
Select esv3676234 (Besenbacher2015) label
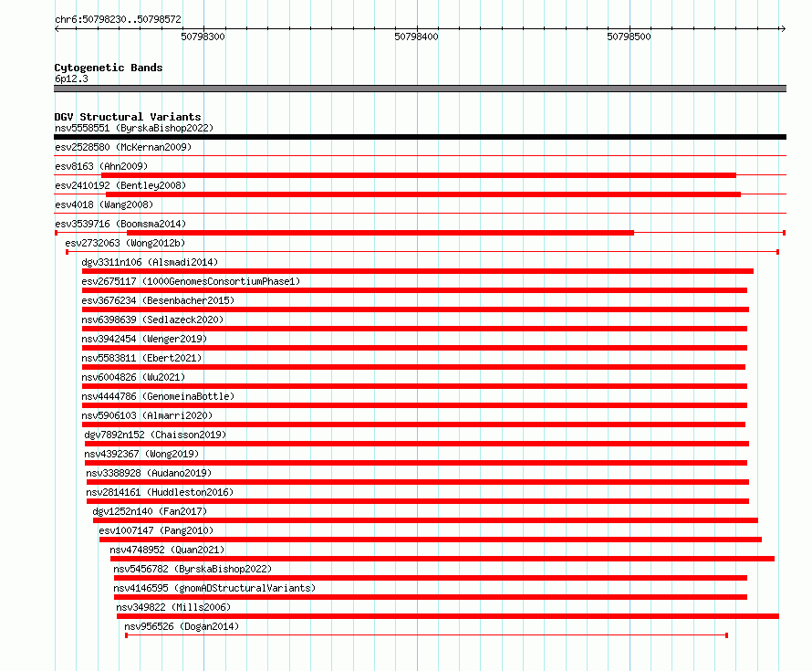pos(158,300)
